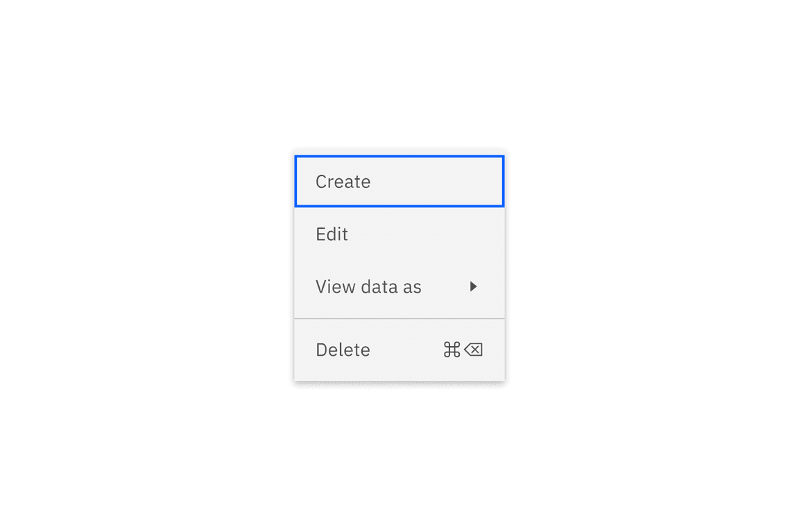Click the backspace delete-key icon next to Delete

click(x=473, y=350)
